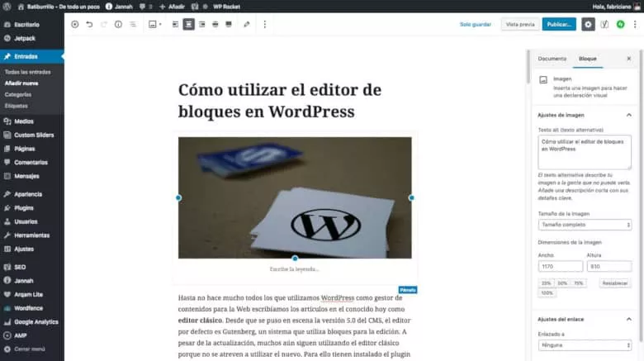
Task: Open the Comentarios menu
Action: pyautogui.click(x=32, y=163)
